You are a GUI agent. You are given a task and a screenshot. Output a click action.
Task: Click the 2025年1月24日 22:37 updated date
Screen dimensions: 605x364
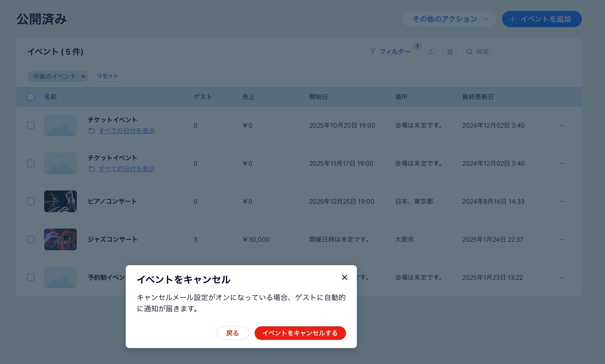pyautogui.click(x=492, y=239)
